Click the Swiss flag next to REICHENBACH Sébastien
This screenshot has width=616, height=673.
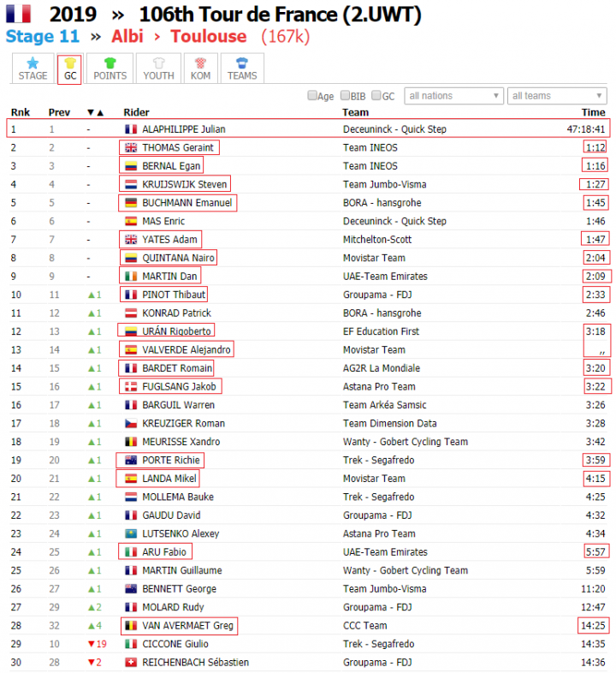(131, 662)
